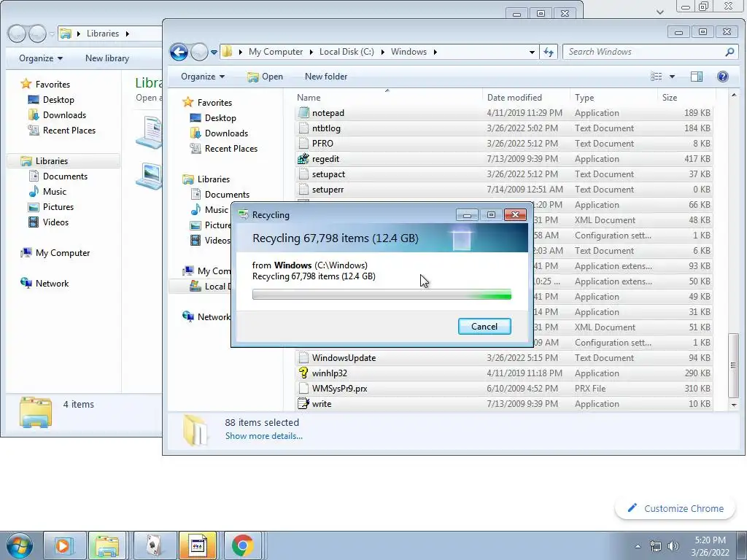Select the PFRO text document
The width and height of the screenshot is (747, 560).
[x=503, y=144]
